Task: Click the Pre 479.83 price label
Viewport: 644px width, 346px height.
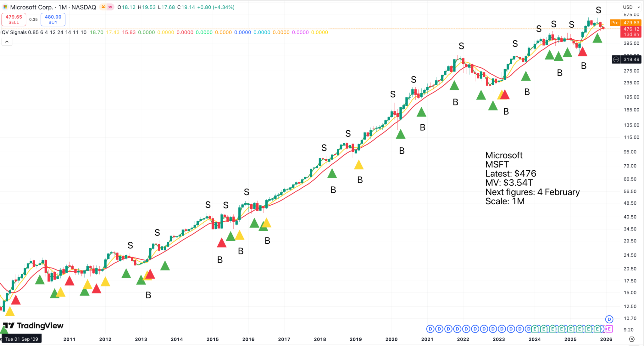Action: click(x=625, y=23)
